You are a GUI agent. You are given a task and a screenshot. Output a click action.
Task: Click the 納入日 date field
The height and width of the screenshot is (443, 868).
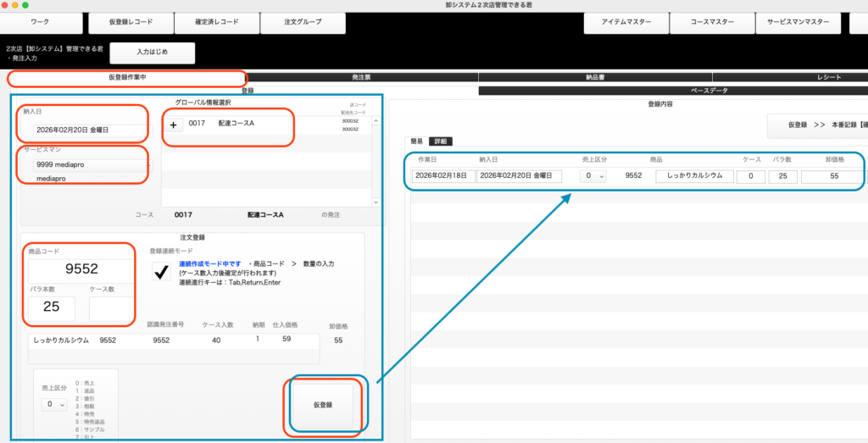[x=83, y=130]
